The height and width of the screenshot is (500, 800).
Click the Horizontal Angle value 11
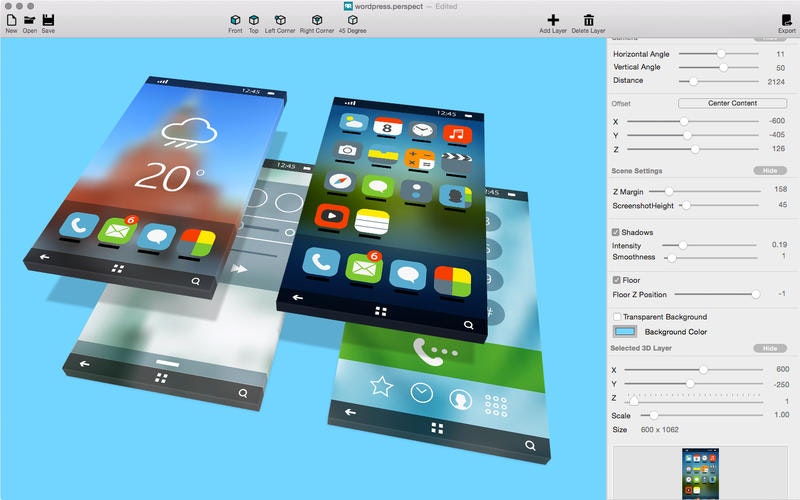781,54
